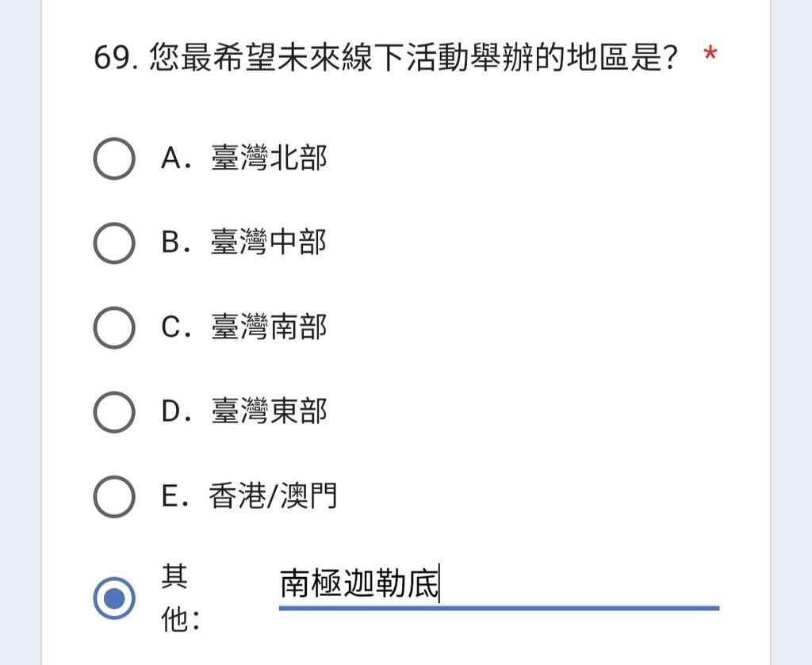Click empty space right of 南極迦勒底 in field
The image size is (812, 665).
coord(580,583)
